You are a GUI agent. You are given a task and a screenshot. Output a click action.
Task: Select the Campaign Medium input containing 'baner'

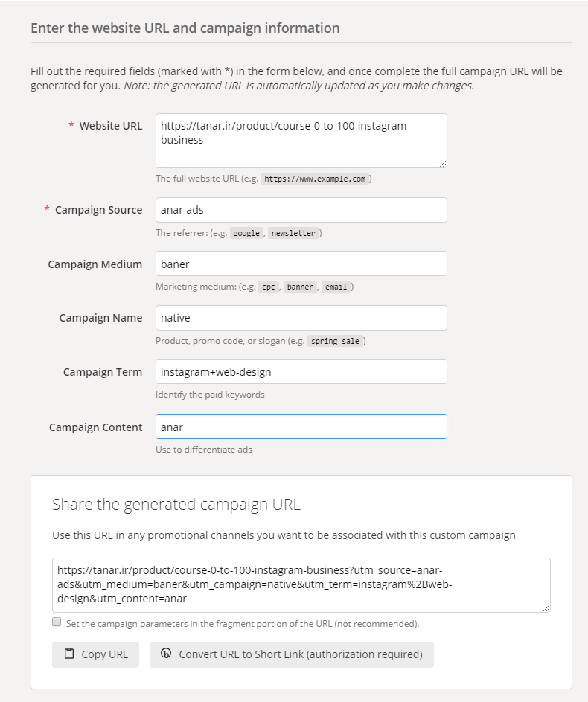point(301,264)
